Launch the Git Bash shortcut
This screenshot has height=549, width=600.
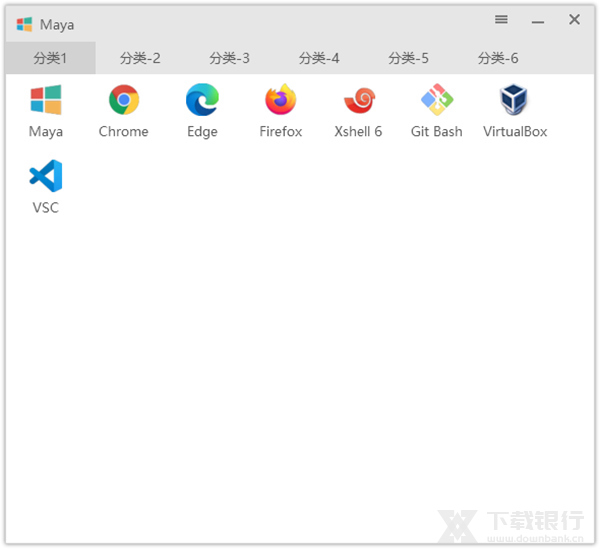436,101
